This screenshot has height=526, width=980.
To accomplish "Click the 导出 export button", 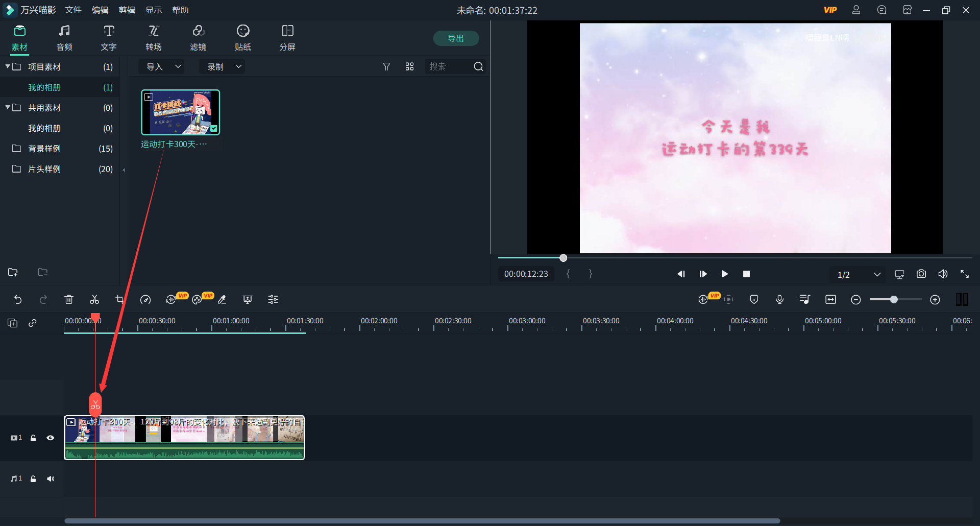I will coord(455,38).
